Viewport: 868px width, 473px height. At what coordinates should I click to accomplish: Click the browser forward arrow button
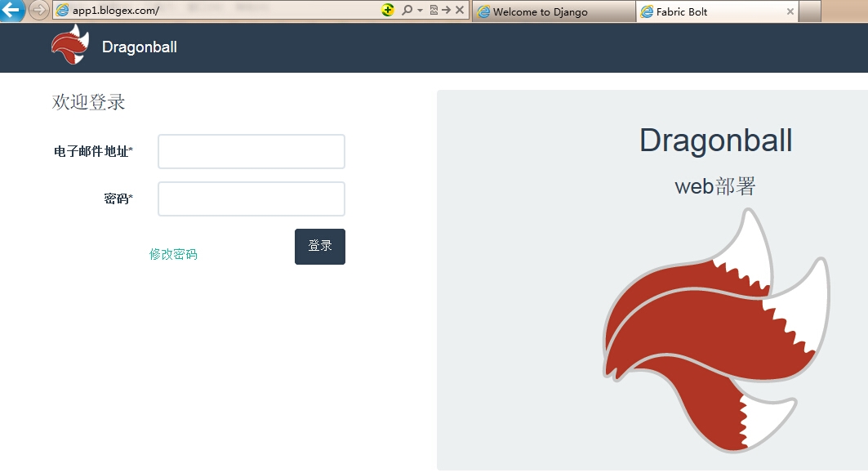point(38,10)
